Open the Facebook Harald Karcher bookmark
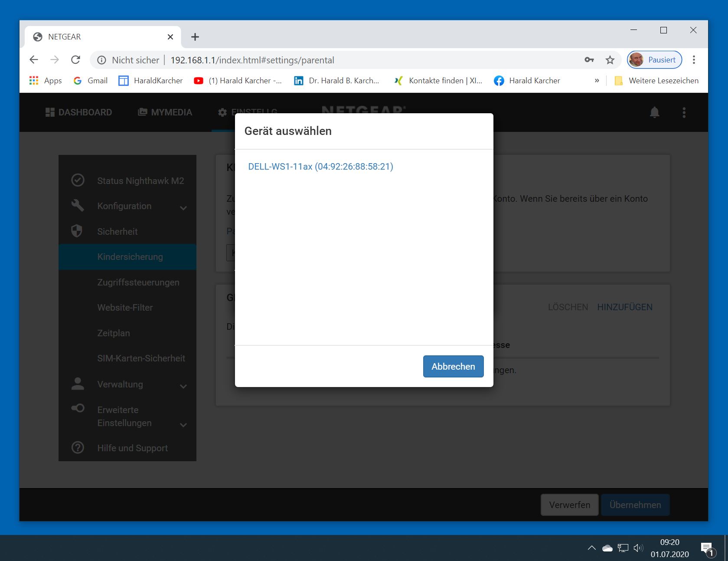Image resolution: width=728 pixels, height=561 pixels. pyautogui.click(x=527, y=81)
